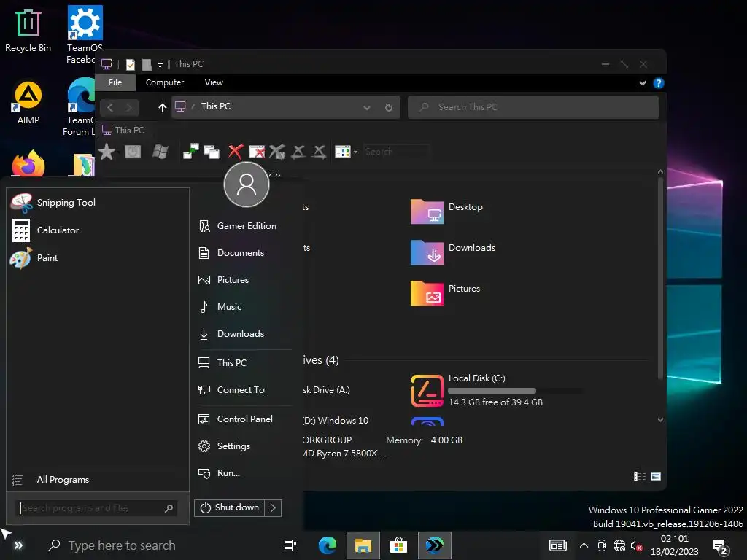Open Recycle Bin on desktop
This screenshot has width=747, height=560.
tap(28, 30)
